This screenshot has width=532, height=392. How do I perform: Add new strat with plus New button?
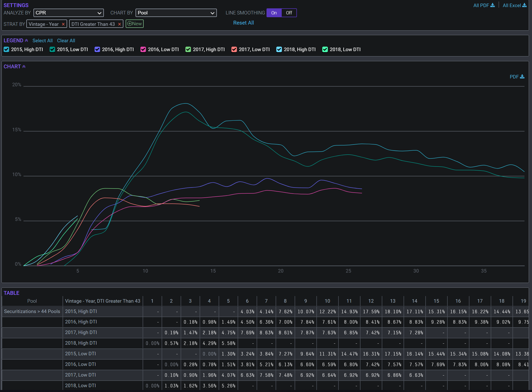pos(135,24)
